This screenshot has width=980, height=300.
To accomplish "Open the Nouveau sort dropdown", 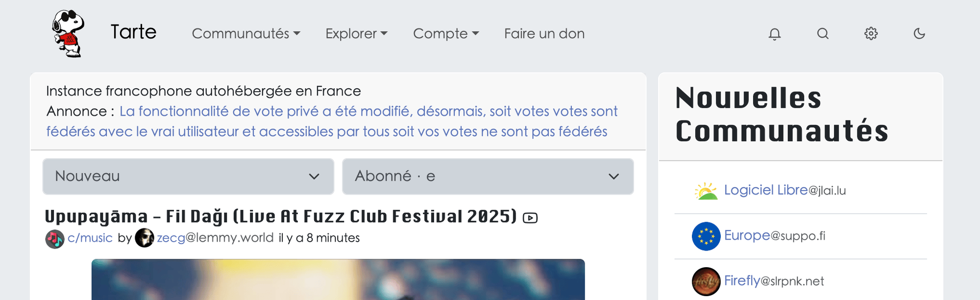I will [188, 176].
